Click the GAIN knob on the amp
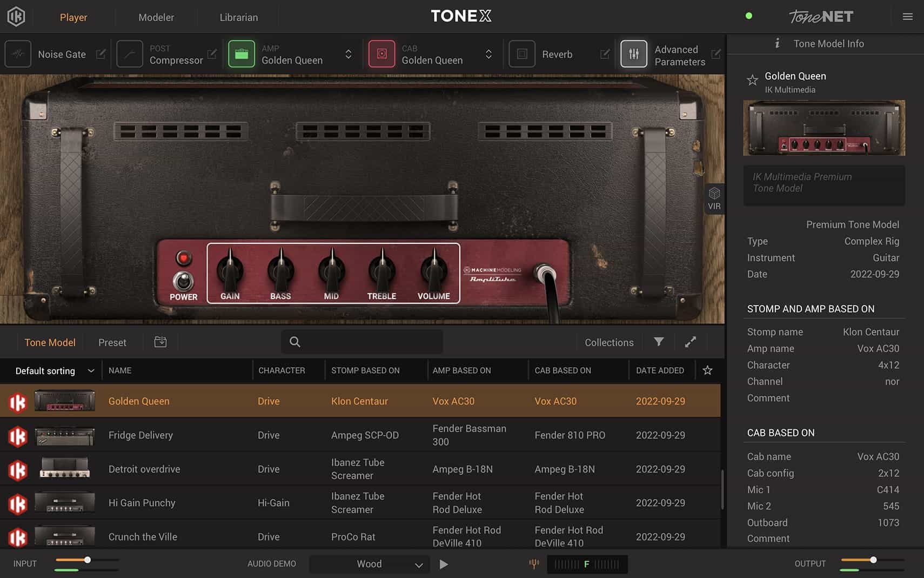 (x=230, y=269)
